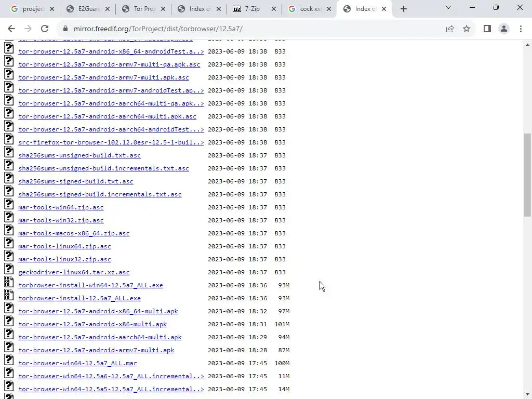This screenshot has width=532, height=399.
Task: Switch to the E2Guardian tab
Action: point(88,9)
